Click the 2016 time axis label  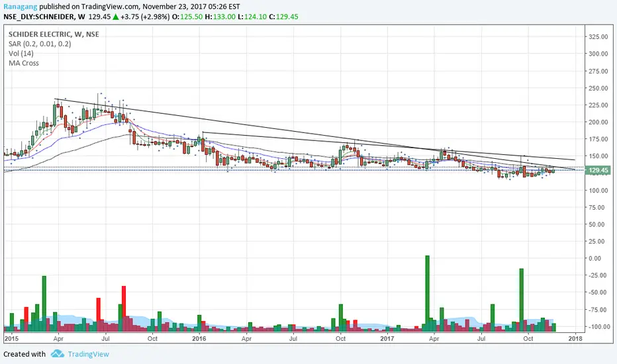tap(199, 338)
